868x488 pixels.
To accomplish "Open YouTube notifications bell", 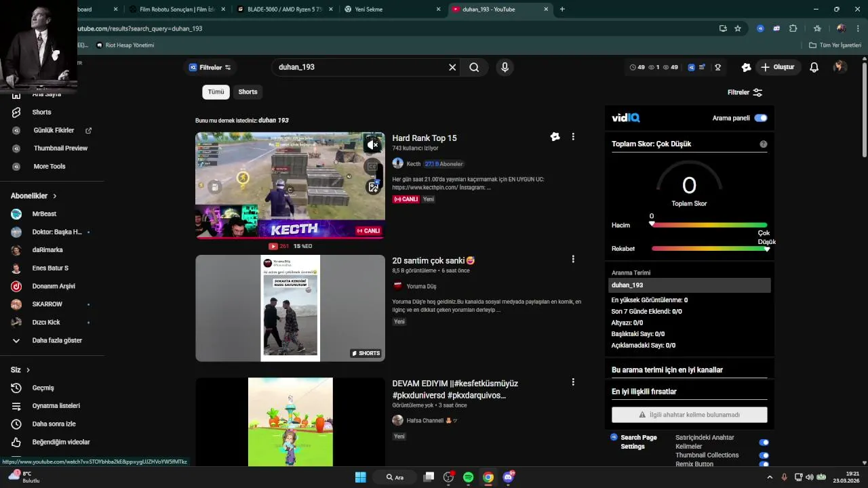I will point(814,67).
